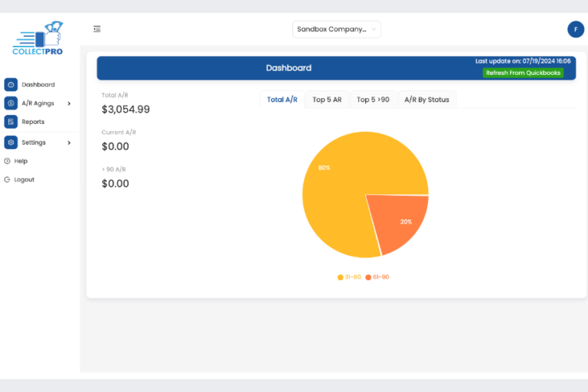Open the user avatar F menu
Image resolution: width=588 pixels, height=392 pixels.
click(575, 29)
